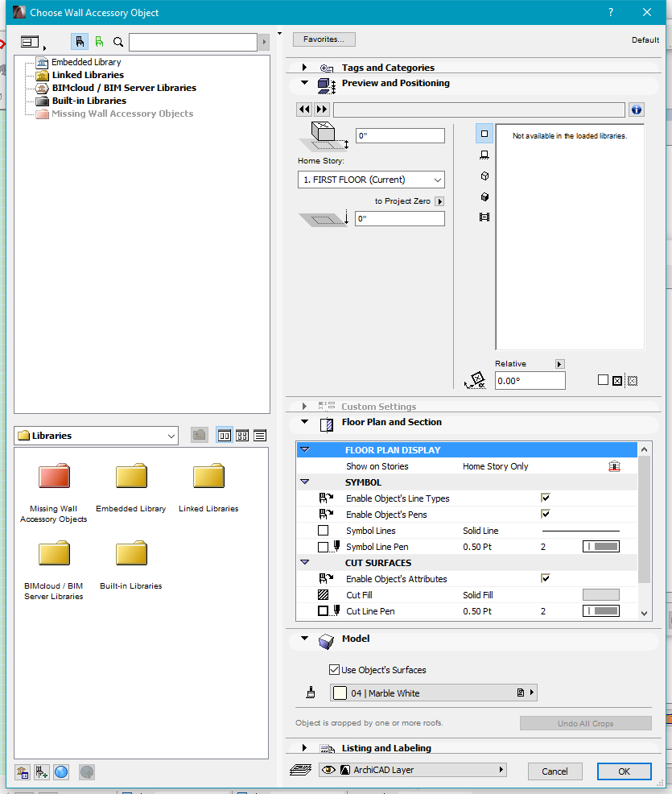This screenshot has height=794, width=672.
Task: Expand Tags and Categories panel
Action: coord(304,68)
